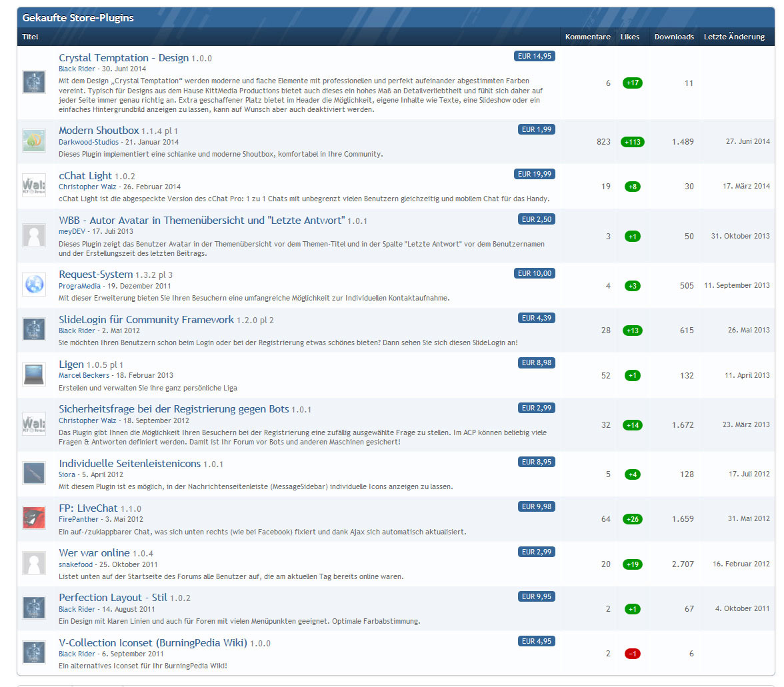Click the cChat Light plugin icon
The height and width of the screenshot is (687, 784).
[34, 186]
